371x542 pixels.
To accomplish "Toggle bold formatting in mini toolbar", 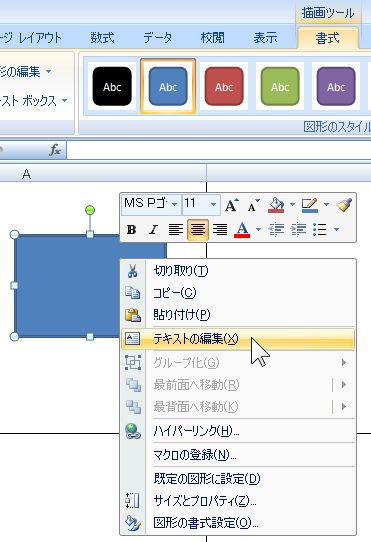I will (x=131, y=230).
